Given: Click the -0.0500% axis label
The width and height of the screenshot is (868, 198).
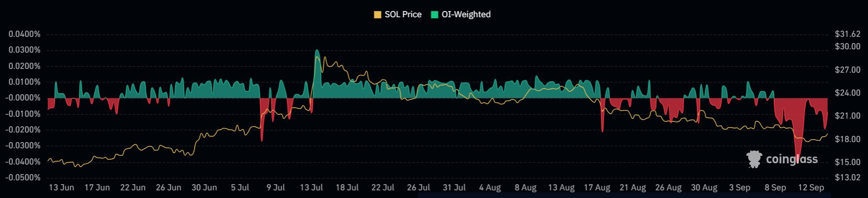Looking at the screenshot, I should [23, 178].
